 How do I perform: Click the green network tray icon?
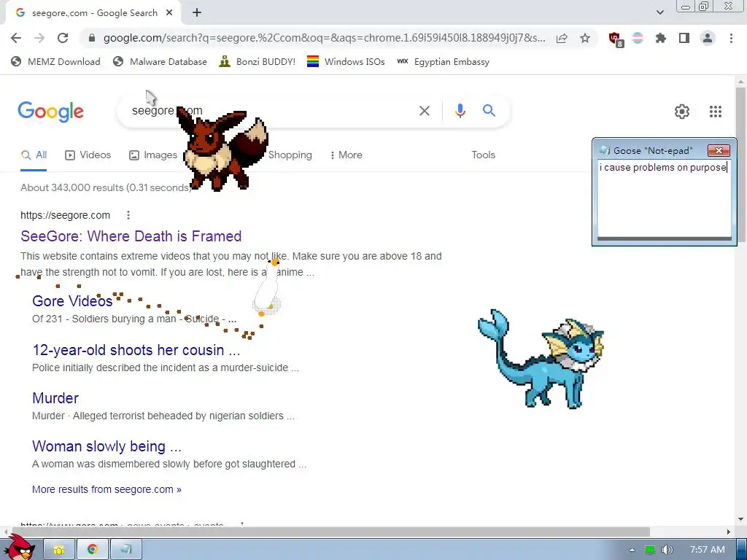[x=650, y=550]
